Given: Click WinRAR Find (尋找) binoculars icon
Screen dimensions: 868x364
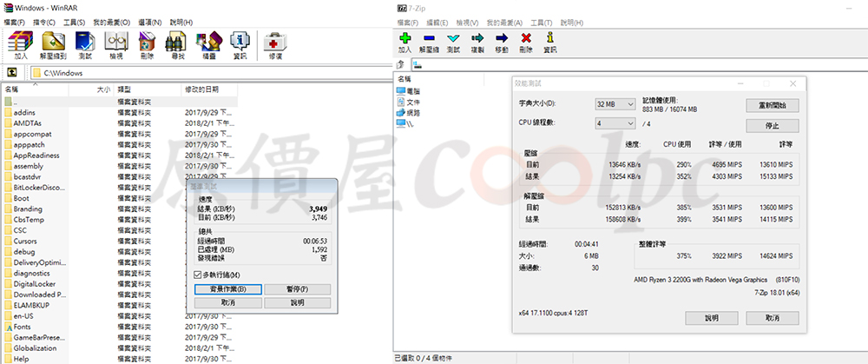Looking at the screenshot, I should 178,45.
